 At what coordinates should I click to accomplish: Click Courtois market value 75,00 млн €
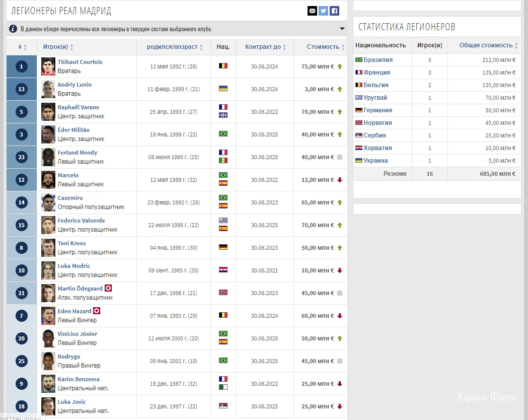tap(318, 66)
